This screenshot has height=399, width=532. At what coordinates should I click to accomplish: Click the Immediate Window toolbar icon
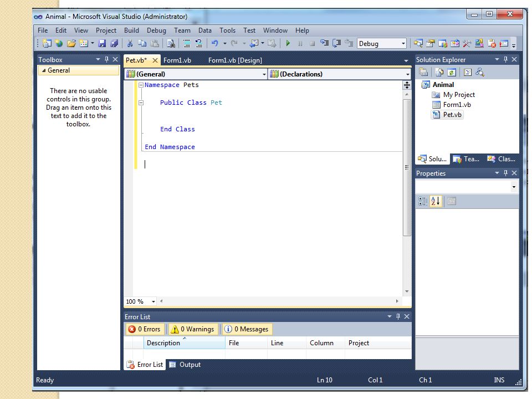click(504, 43)
